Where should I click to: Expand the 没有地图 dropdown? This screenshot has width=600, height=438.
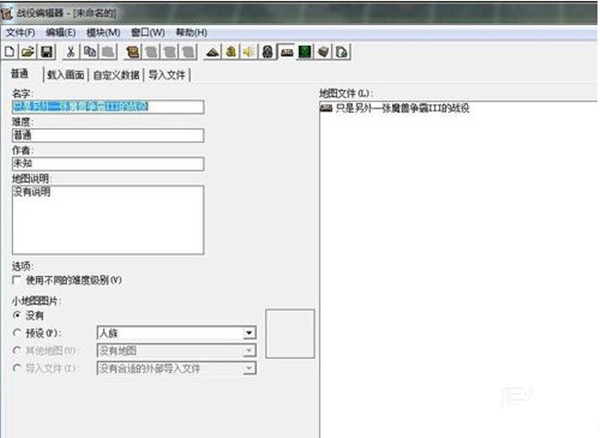[249, 350]
